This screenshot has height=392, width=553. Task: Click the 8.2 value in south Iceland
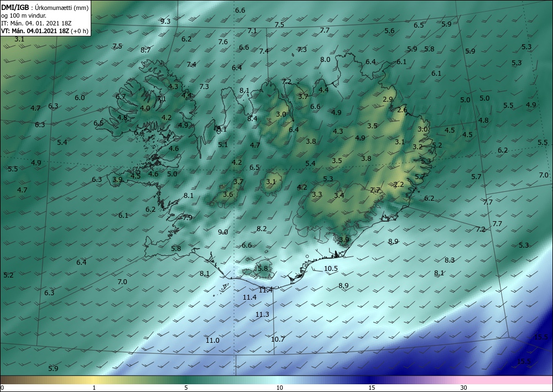(262, 229)
